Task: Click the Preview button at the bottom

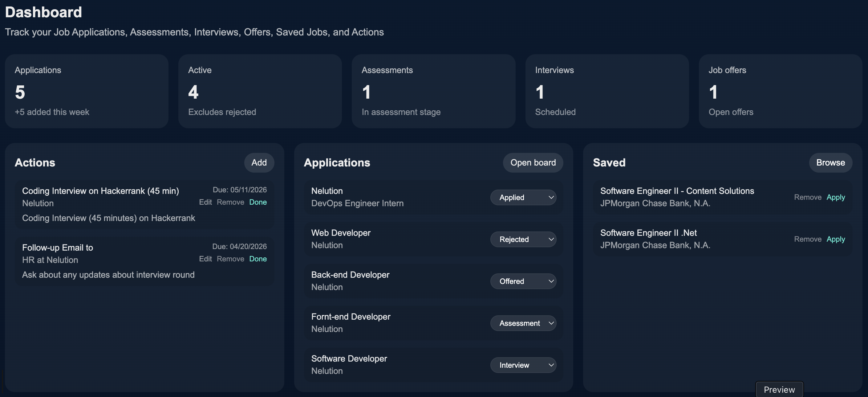Action: click(x=779, y=390)
